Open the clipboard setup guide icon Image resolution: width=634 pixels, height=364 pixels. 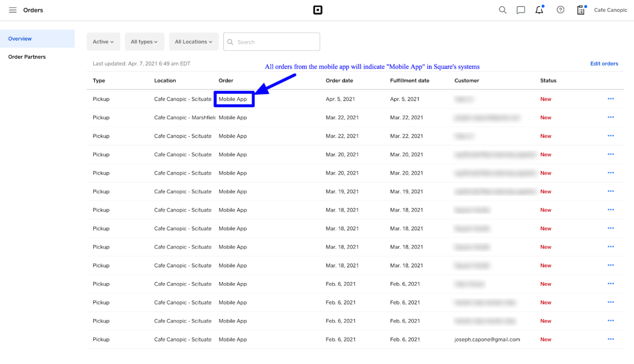pos(580,10)
